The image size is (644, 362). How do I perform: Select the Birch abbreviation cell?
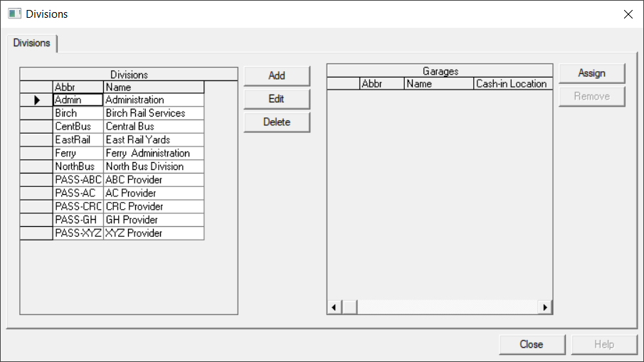coord(78,113)
